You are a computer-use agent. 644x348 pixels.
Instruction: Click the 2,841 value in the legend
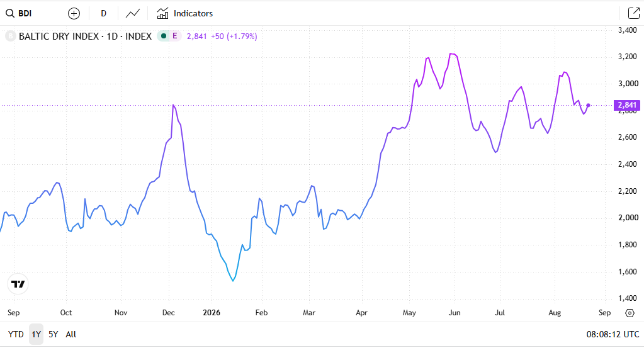point(197,36)
